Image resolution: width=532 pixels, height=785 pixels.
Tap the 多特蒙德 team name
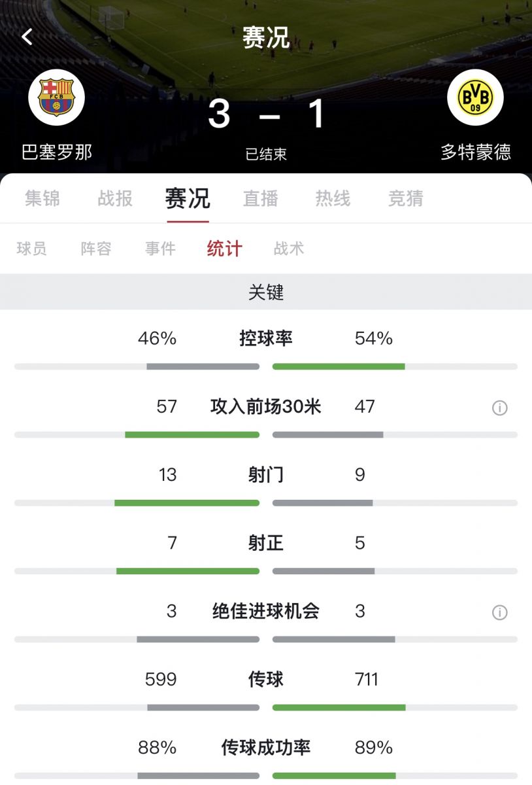pyautogui.click(x=476, y=152)
